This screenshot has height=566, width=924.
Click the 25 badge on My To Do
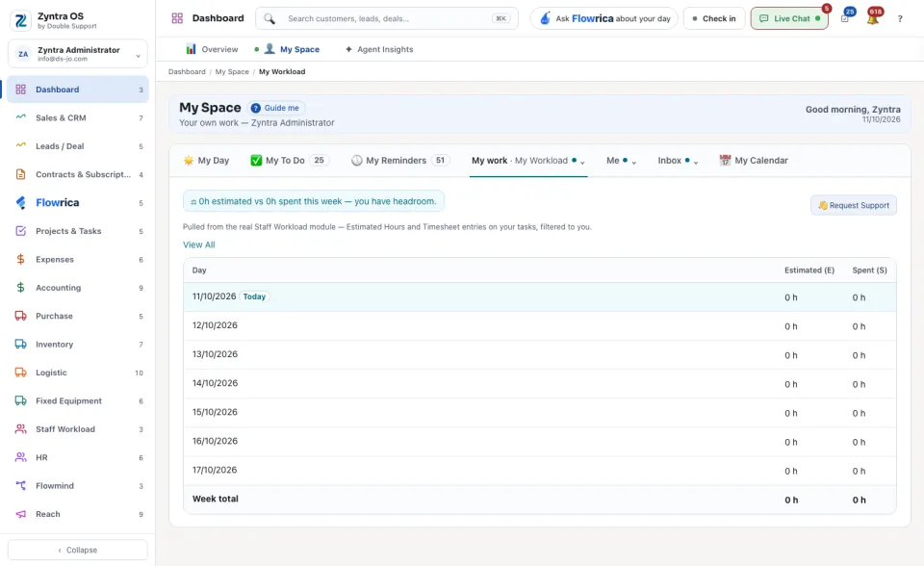coord(319,161)
